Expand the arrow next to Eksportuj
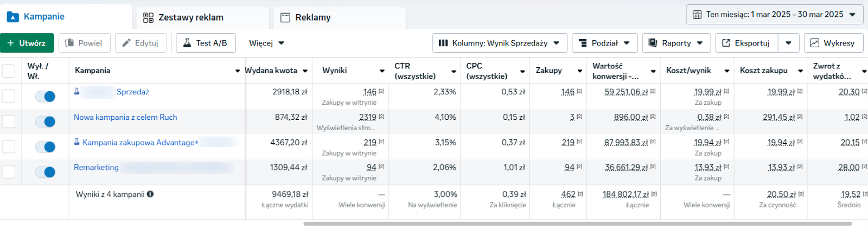 click(789, 43)
